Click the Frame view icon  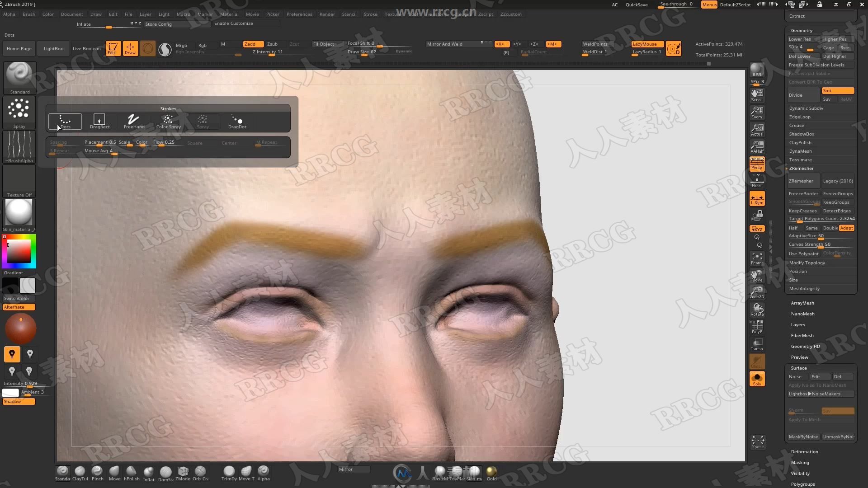[x=757, y=259]
